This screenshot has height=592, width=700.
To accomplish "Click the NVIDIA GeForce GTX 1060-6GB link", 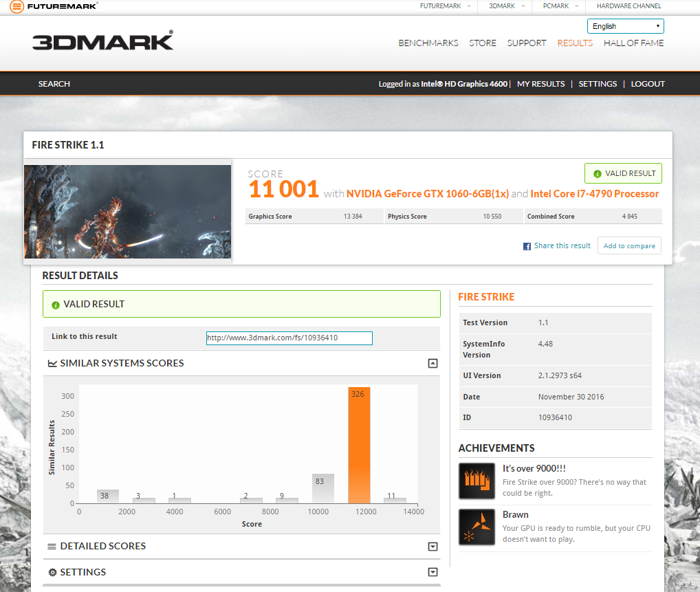I will coord(427,193).
